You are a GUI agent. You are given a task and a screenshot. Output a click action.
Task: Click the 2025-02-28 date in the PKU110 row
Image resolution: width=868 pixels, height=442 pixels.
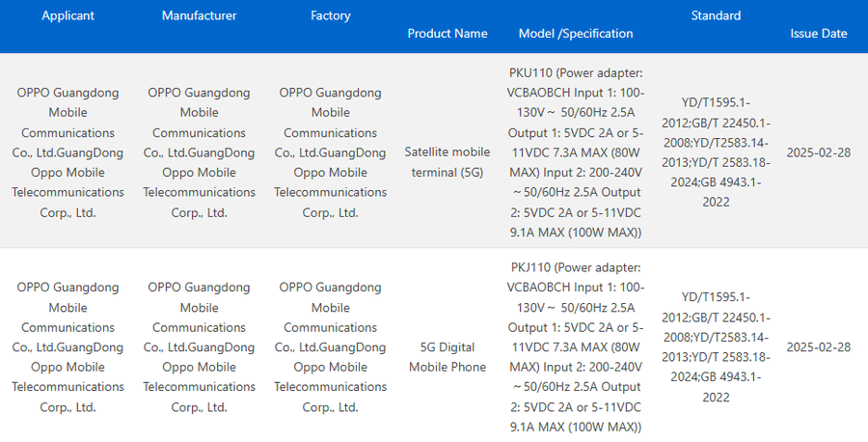pos(819,152)
